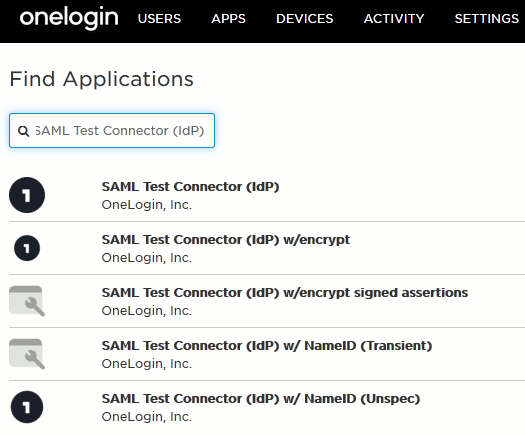Click OneLogin, Inc. under NameID (Unspec)

click(x=147, y=417)
